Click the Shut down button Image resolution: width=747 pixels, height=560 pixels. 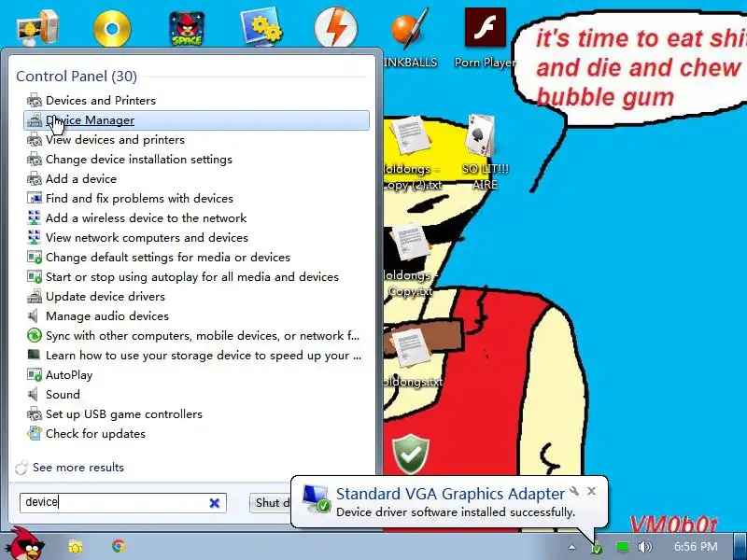[270, 503]
